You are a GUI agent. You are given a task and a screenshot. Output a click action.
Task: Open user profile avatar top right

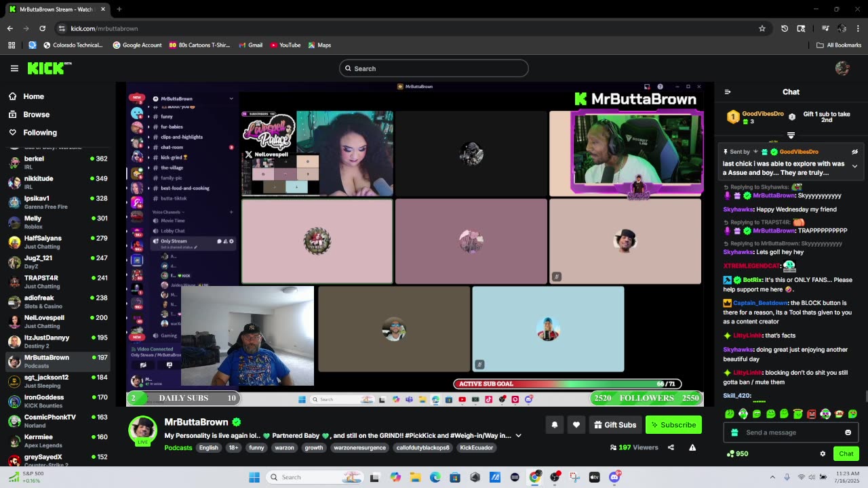tap(842, 68)
